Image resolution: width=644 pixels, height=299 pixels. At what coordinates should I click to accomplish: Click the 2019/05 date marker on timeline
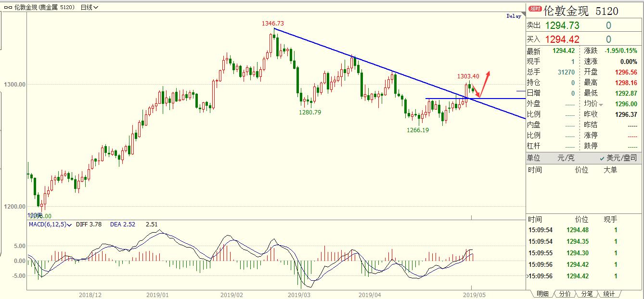[x=472, y=294]
